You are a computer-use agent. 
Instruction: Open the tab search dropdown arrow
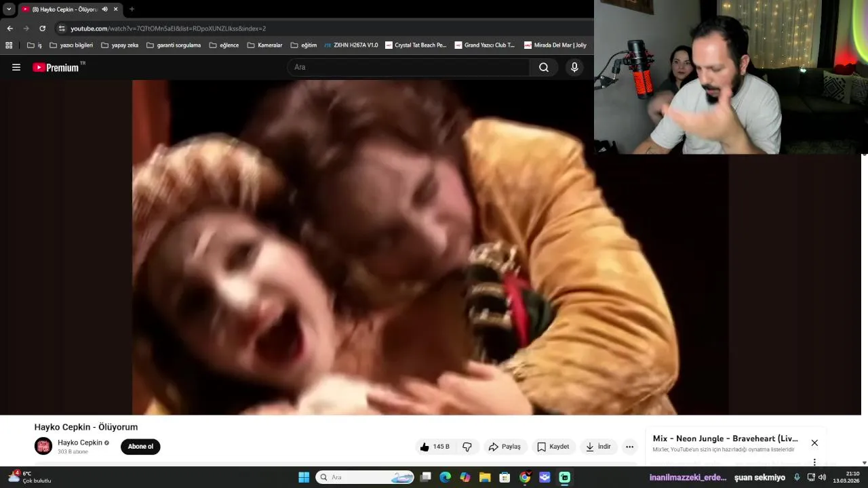click(9, 9)
